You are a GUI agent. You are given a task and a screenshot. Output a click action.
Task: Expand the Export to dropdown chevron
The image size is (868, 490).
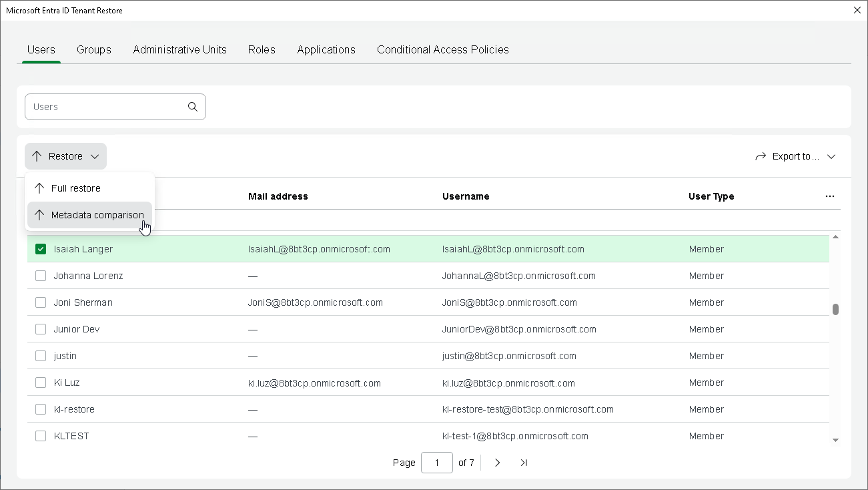831,156
